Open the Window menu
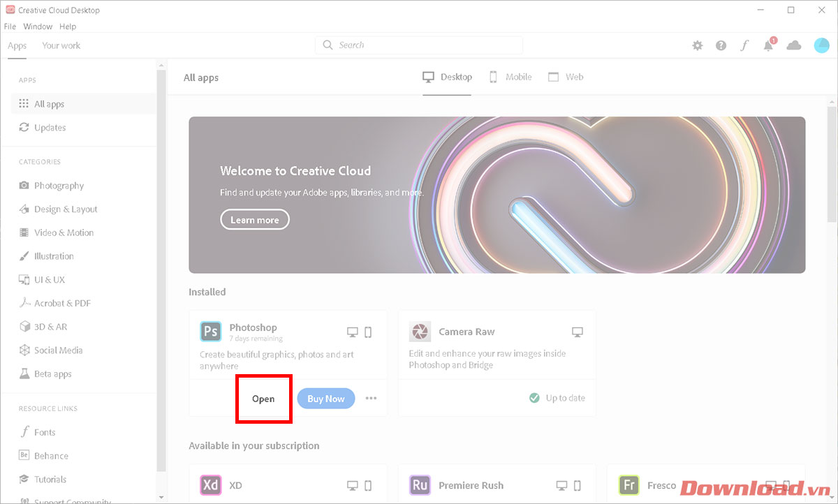 click(x=38, y=27)
